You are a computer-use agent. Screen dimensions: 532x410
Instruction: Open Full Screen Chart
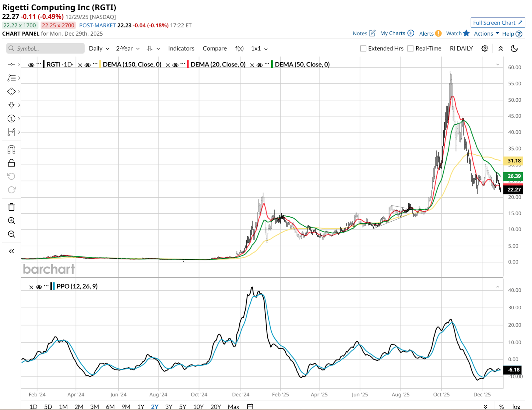[498, 23]
